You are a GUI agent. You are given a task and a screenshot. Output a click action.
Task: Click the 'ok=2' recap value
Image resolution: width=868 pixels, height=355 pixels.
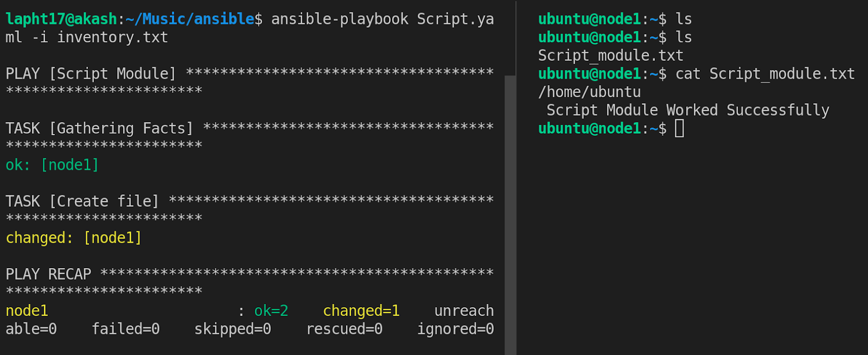271,310
